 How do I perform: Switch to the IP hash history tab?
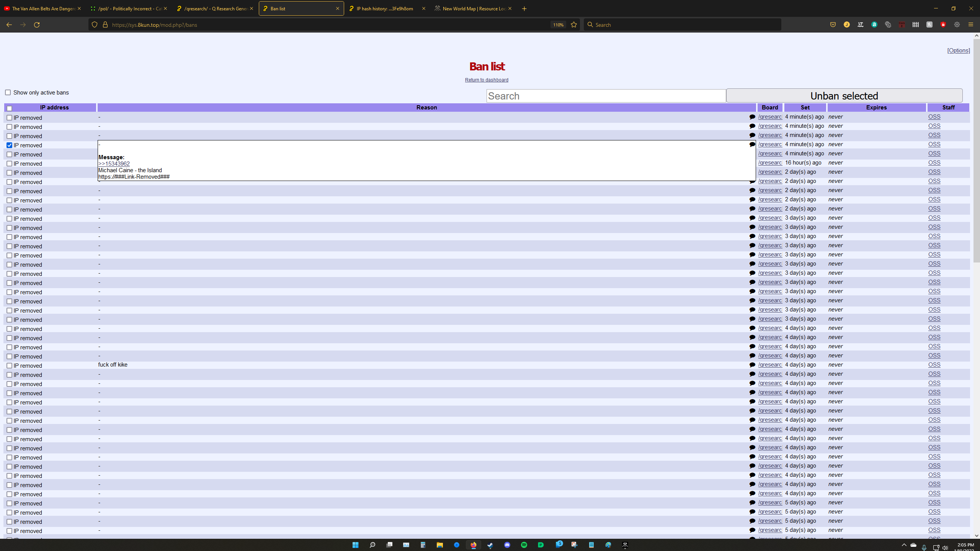pos(387,8)
